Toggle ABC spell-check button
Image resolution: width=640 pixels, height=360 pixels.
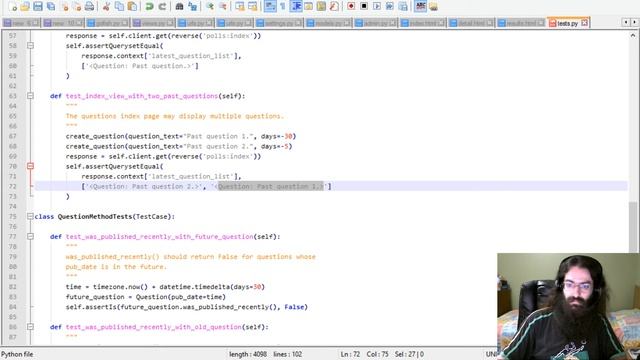coord(420,6)
